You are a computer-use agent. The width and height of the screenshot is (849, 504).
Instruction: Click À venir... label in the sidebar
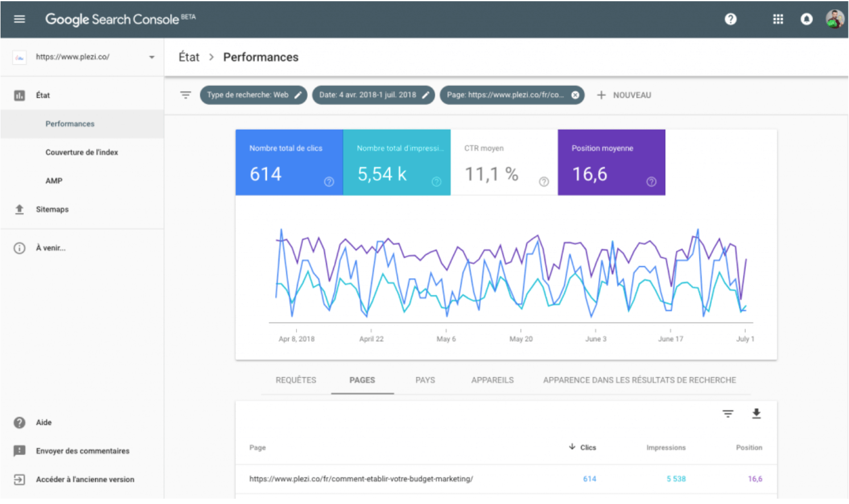(51, 248)
